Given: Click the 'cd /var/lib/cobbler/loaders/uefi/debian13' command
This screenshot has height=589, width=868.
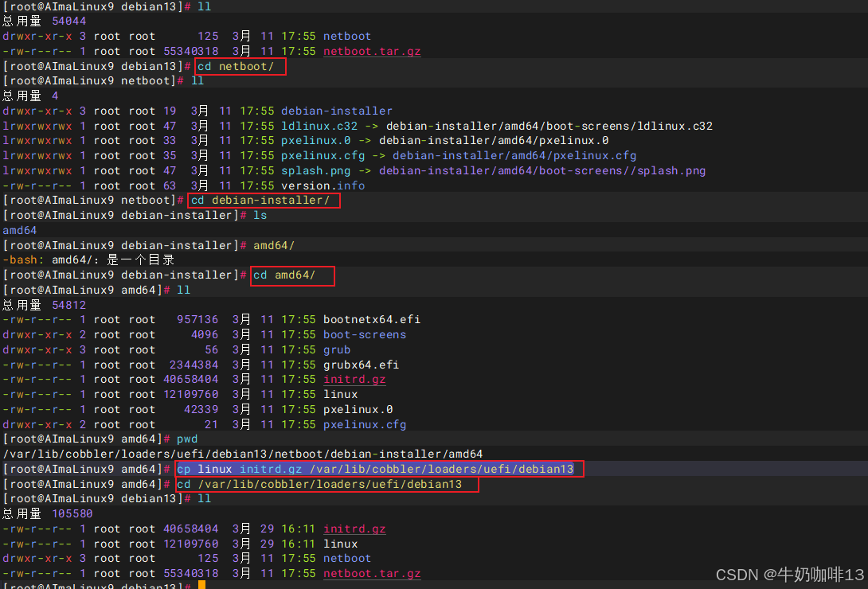Looking at the screenshot, I should click(319, 485).
